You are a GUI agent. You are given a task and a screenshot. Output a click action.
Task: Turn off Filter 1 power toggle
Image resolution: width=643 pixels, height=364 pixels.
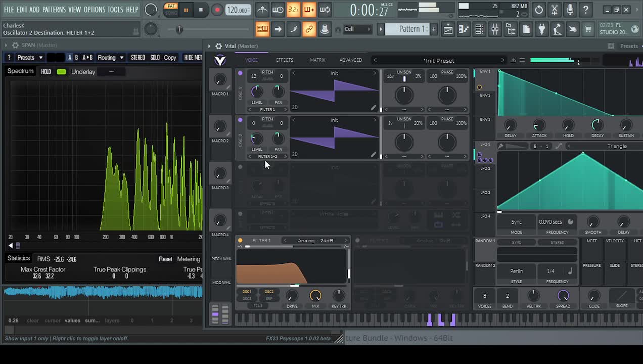point(240,241)
